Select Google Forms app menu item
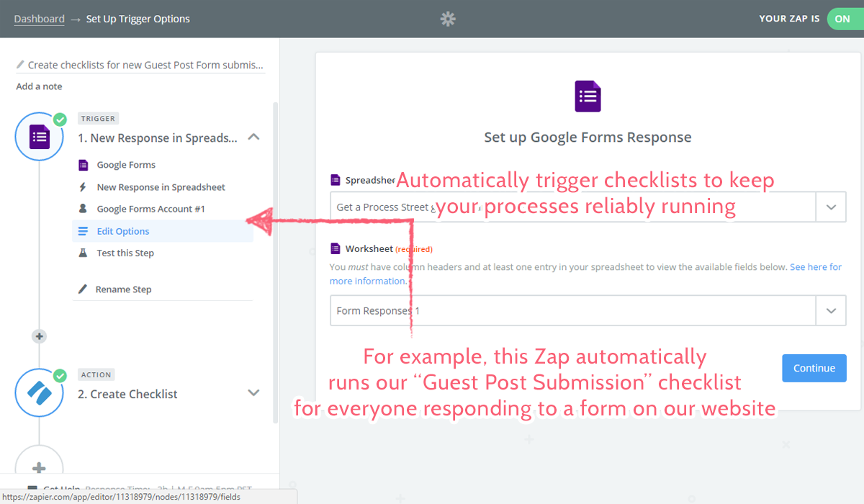This screenshot has height=504, width=864. tap(126, 165)
